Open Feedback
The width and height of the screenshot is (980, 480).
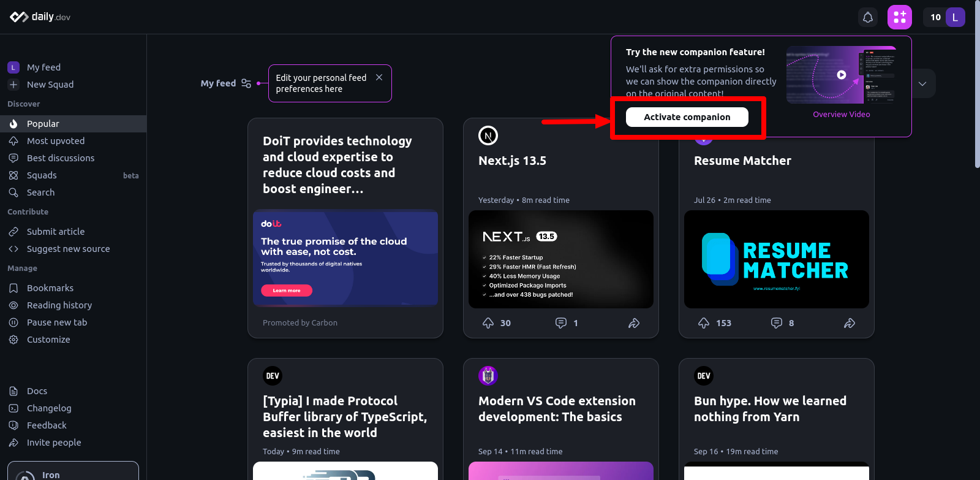click(73, 425)
